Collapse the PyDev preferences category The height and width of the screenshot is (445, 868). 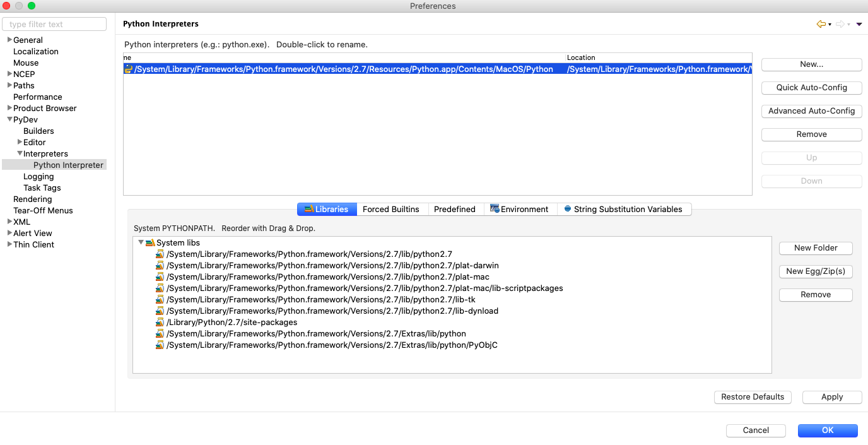[x=9, y=119]
